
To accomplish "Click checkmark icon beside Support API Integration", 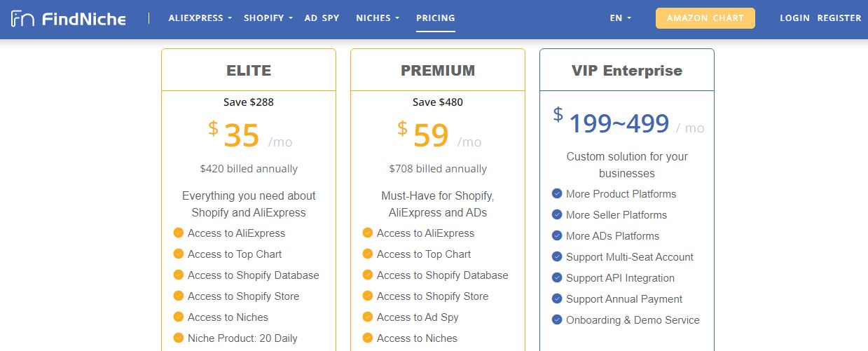I will tap(557, 278).
